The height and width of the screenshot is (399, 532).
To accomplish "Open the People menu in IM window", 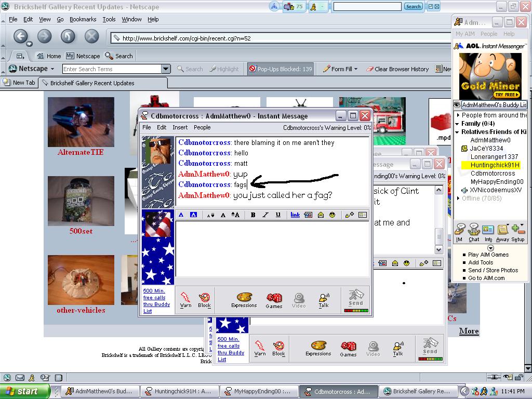I will pos(202,127).
